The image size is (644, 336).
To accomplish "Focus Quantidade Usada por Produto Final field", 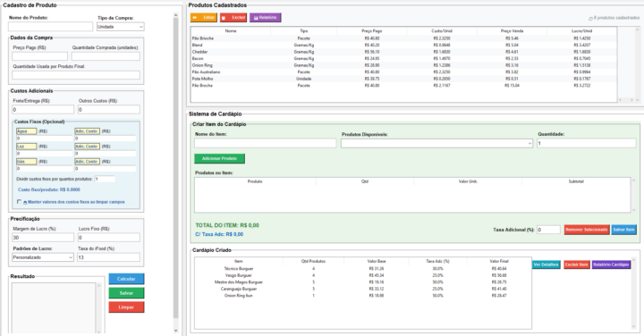I will pyautogui.click(x=75, y=75).
